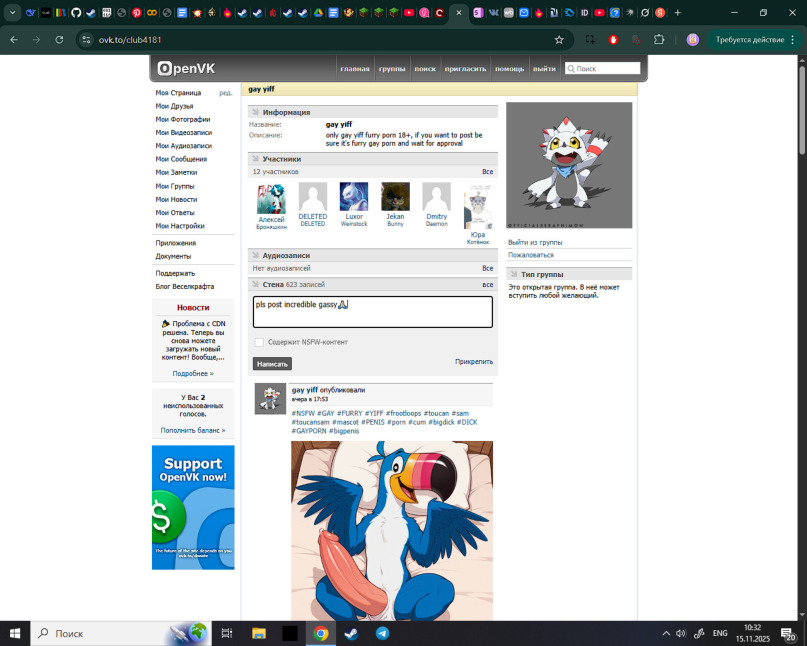Go back to the previous page
The height and width of the screenshot is (646, 807).
(14, 40)
